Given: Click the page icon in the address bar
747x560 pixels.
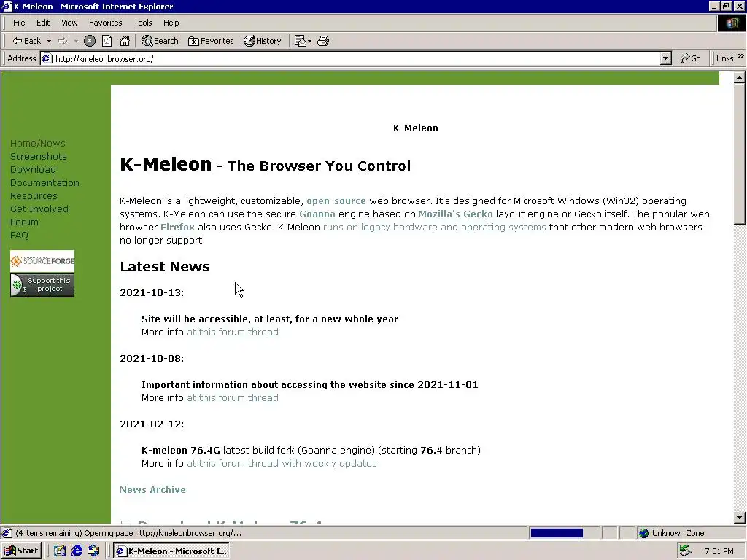Looking at the screenshot, I should [x=47, y=58].
